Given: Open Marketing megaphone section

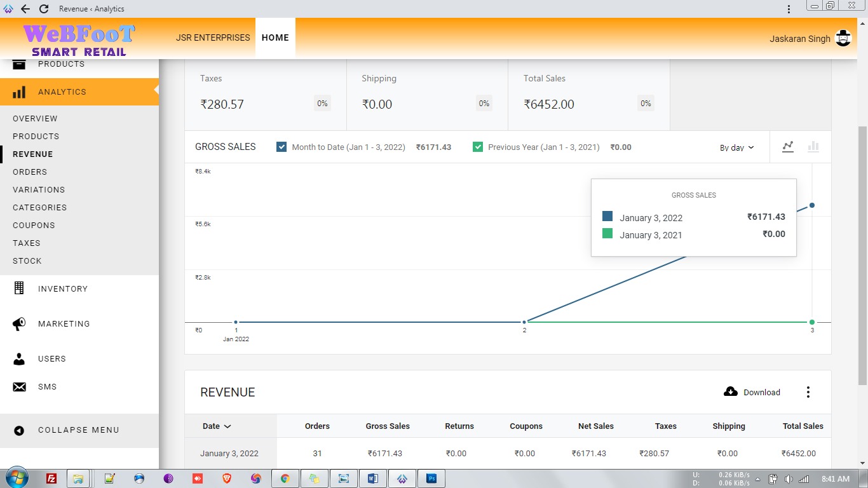Looking at the screenshot, I should click(64, 324).
